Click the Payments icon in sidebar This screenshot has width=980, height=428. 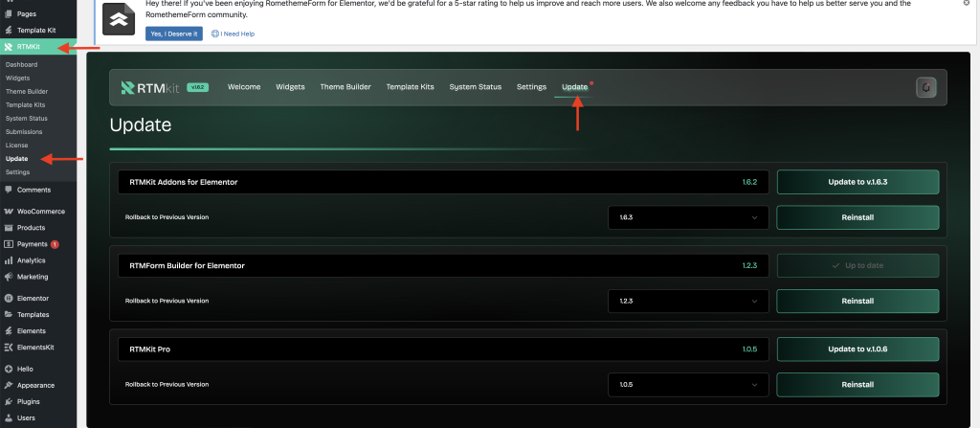pos(8,244)
